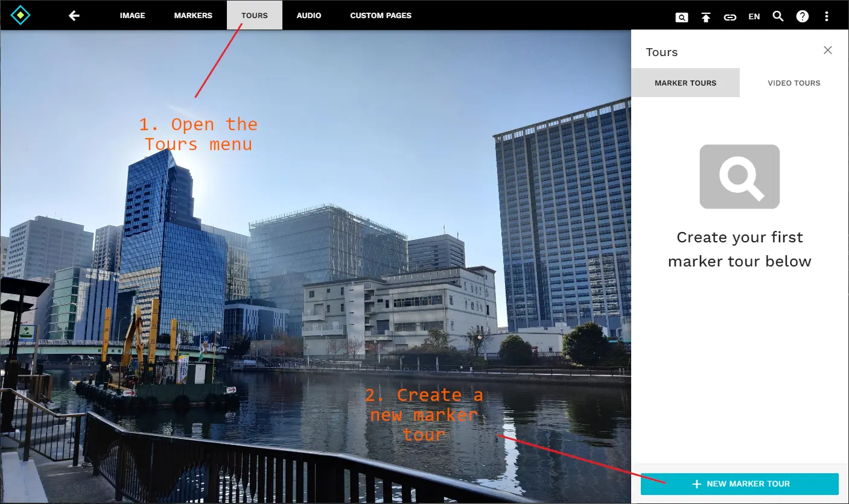Viewport: 849px width, 504px height.
Task: Open the AUDIO menu
Action: tap(309, 16)
